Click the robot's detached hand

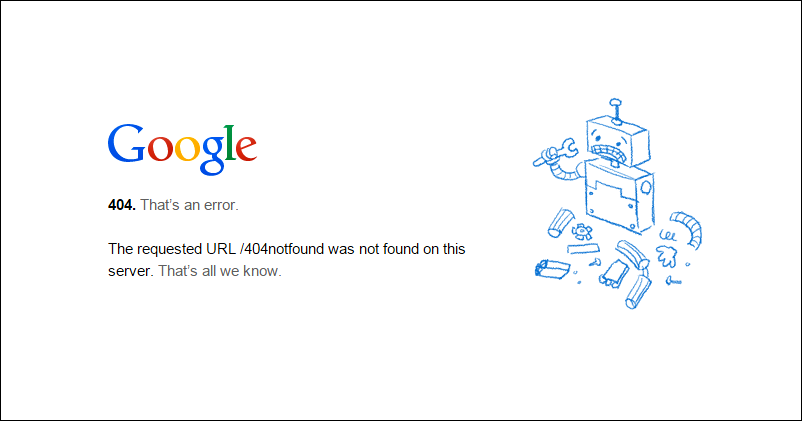[666, 256]
